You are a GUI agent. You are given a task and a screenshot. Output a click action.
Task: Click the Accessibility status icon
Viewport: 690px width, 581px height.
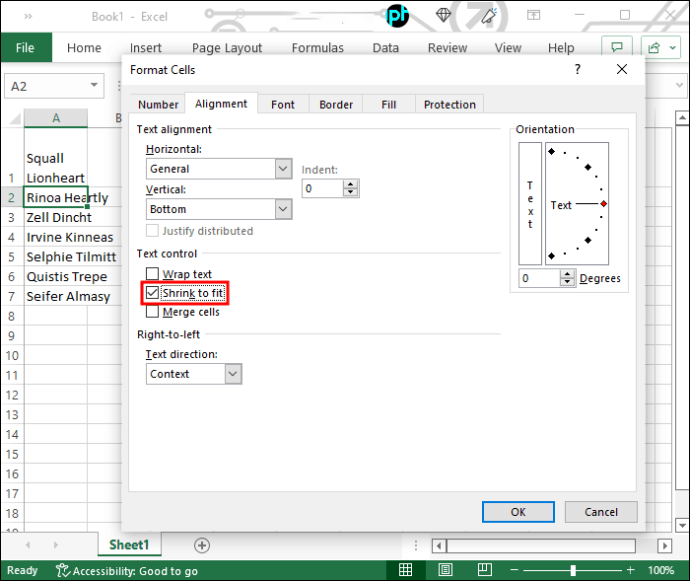(62, 570)
